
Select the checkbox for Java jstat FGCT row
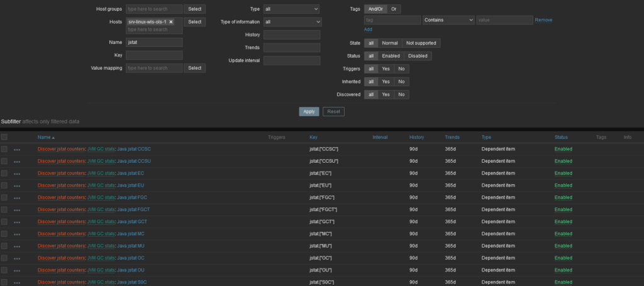(x=4, y=209)
